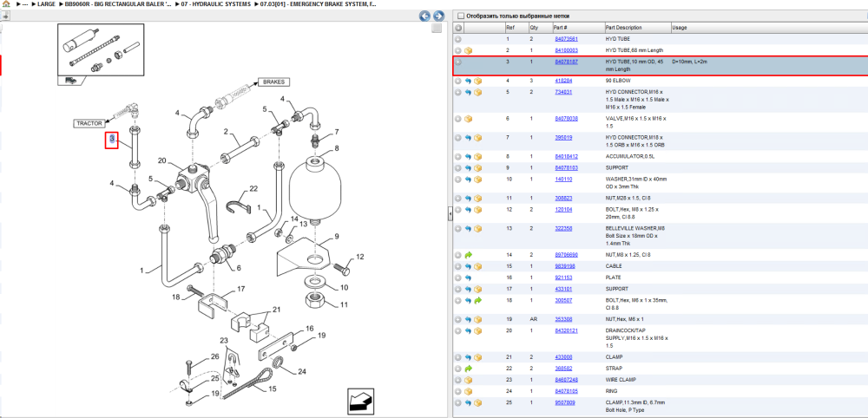This screenshot has width=868, height=418.
Task: Collapse the parts list panel via splitter arrow
Action: (x=450, y=213)
